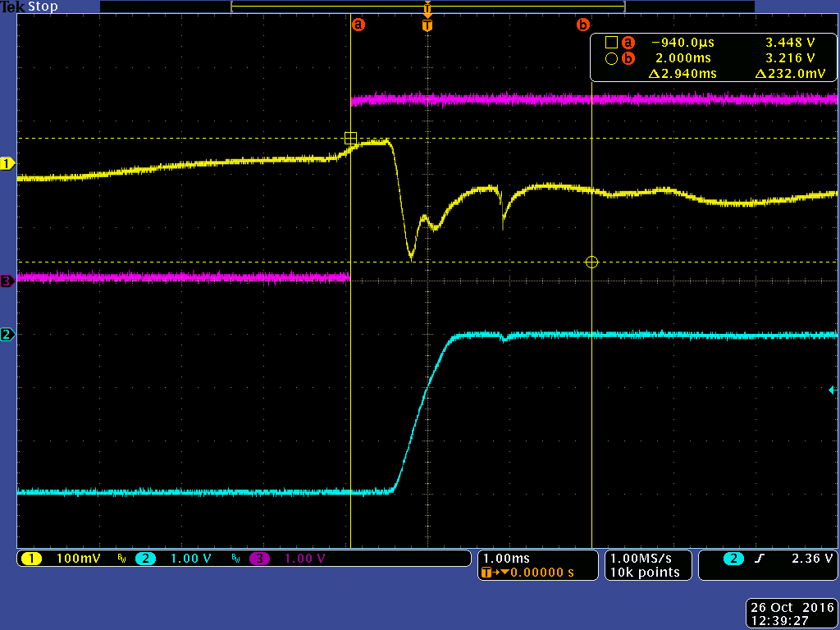
Task: Click channel 2 cyan badge in readout
Action: [x=145, y=559]
